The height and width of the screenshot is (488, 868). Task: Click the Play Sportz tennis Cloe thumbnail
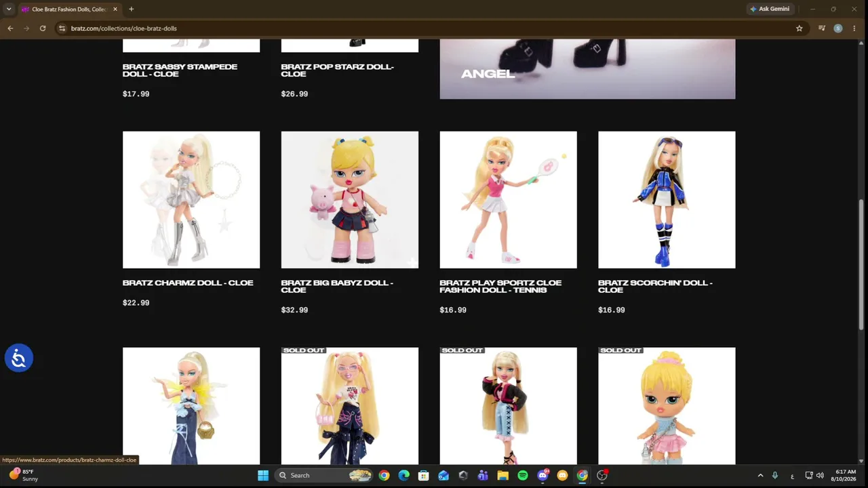[x=509, y=200]
